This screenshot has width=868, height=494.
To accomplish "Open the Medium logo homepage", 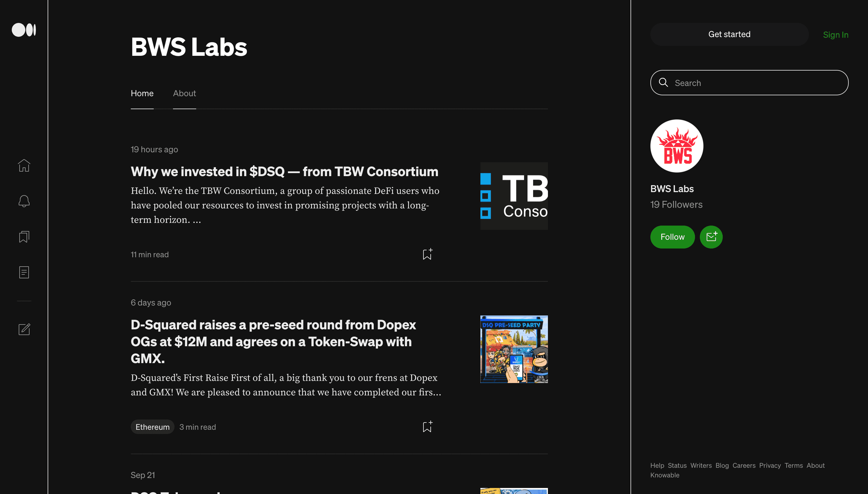I will [24, 30].
